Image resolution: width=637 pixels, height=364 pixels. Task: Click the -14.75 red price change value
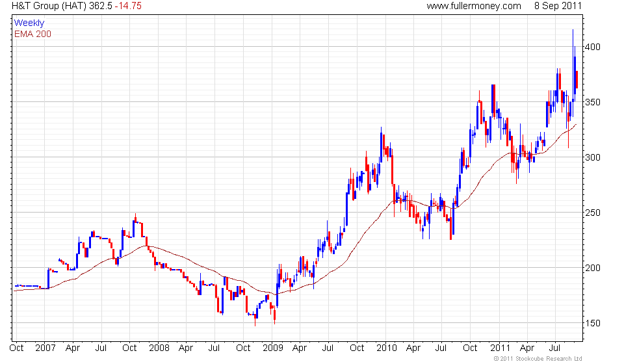pyautogui.click(x=127, y=6)
